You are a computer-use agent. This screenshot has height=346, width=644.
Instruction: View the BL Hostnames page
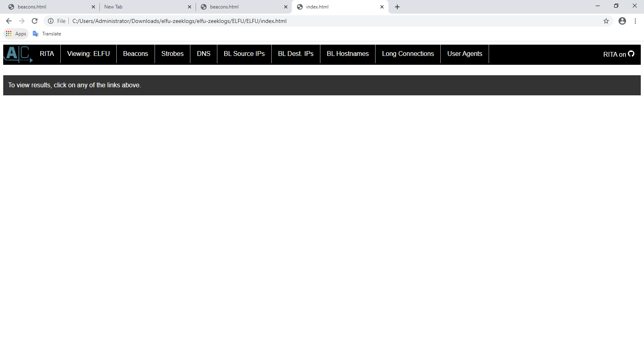(348, 54)
